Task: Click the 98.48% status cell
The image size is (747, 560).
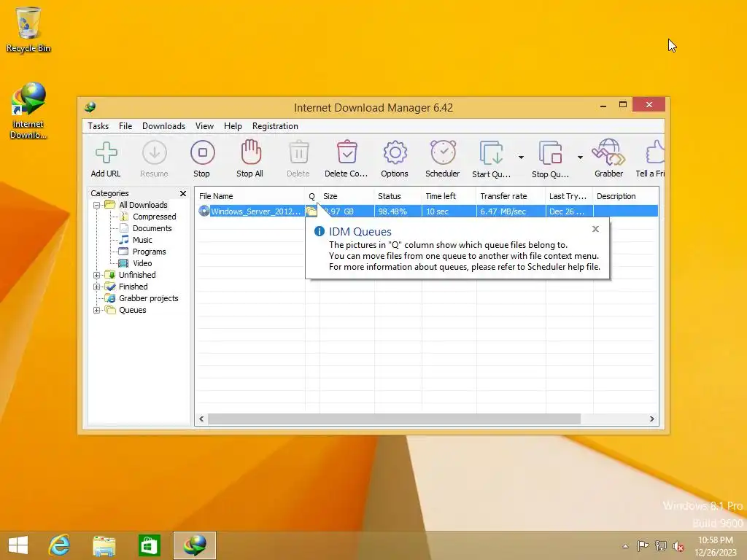Action: coord(398,211)
